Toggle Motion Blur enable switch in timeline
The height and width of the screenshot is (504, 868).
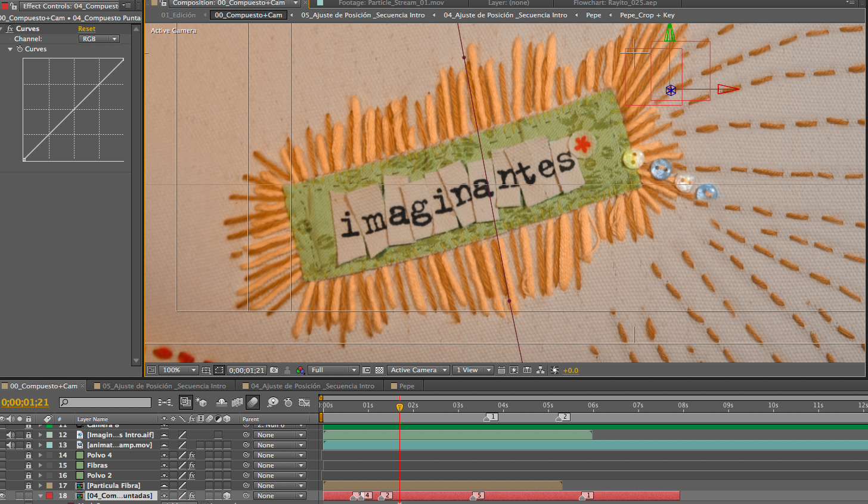(253, 403)
